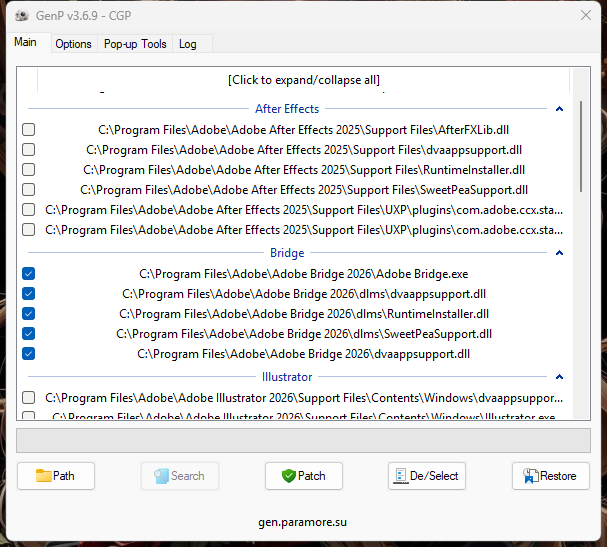607x547 pixels.
Task: Select the Adobe Bridge.exe file path row
Action: coord(304,274)
